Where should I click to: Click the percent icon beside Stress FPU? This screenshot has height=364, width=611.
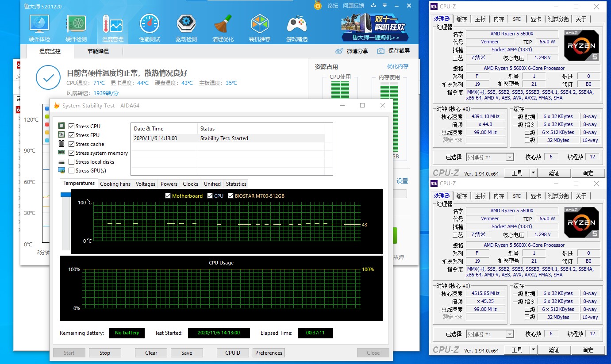point(61,135)
